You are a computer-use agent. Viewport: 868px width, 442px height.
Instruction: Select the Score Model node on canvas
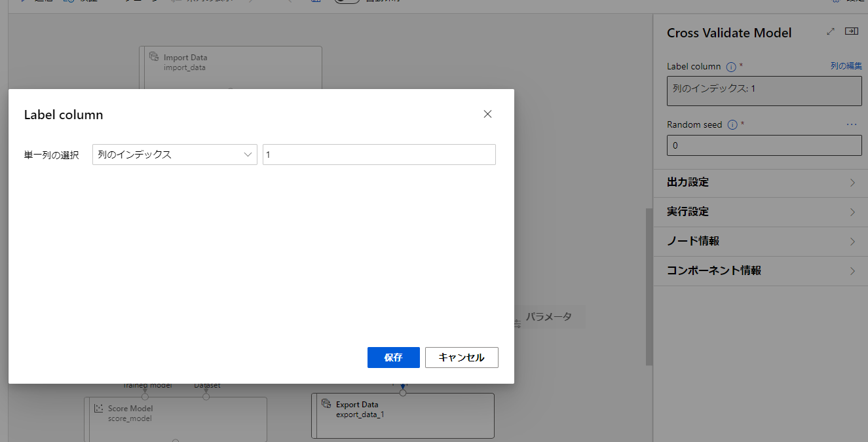176,419
